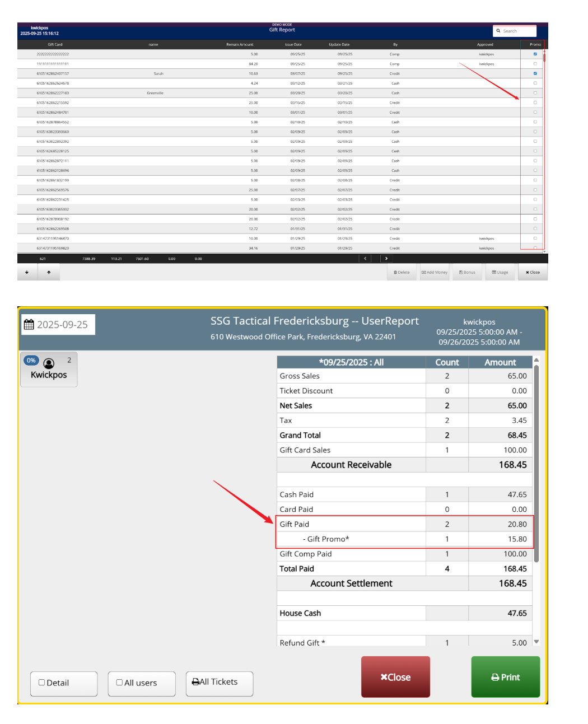The width and height of the screenshot is (588, 724).
Task: Click the Kwickpos user avatar icon
Action: (49, 363)
